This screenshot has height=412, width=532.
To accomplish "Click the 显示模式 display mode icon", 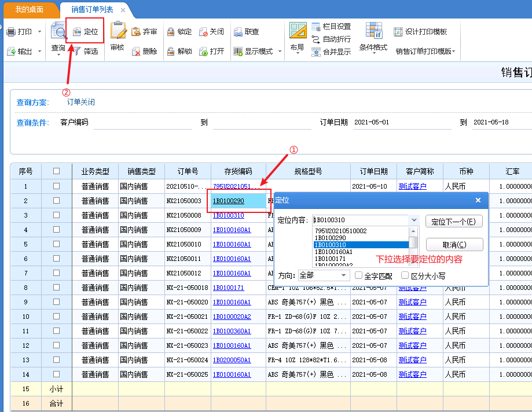I will [x=238, y=51].
